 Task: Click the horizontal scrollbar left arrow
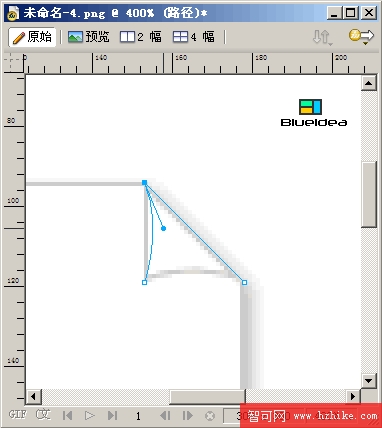(33, 397)
